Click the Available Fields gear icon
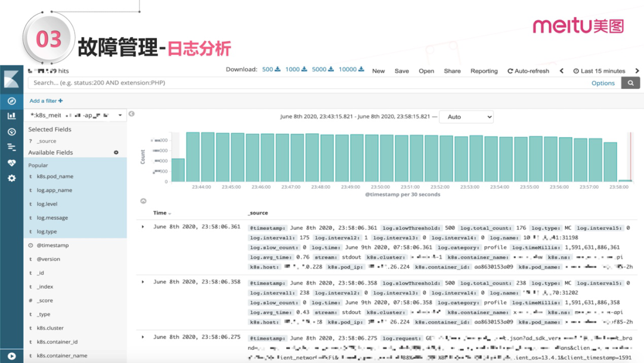 pos(116,153)
